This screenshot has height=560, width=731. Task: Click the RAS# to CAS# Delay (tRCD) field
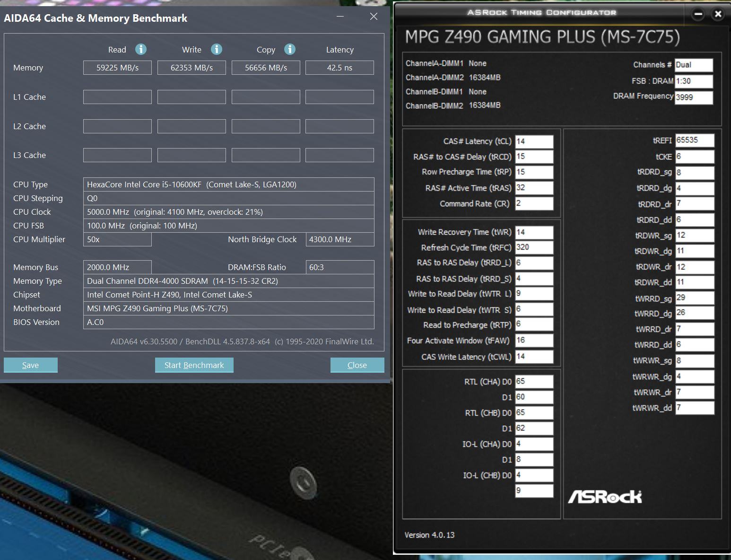pos(534,157)
